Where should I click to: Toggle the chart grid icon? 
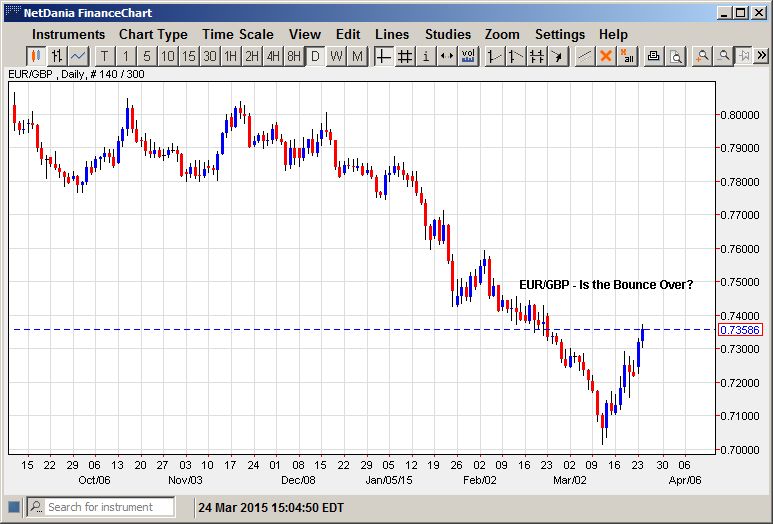click(x=405, y=56)
